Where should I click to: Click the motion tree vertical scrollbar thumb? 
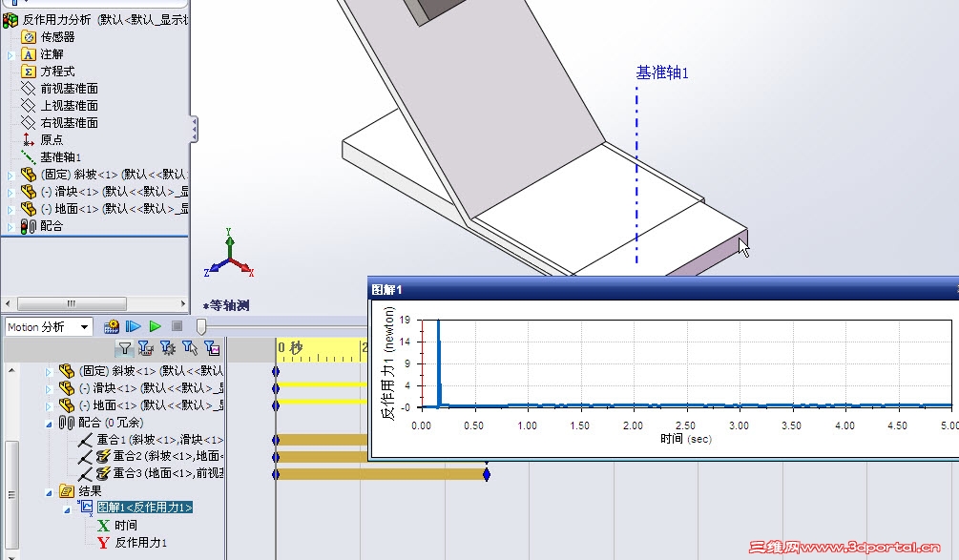(x=11, y=495)
